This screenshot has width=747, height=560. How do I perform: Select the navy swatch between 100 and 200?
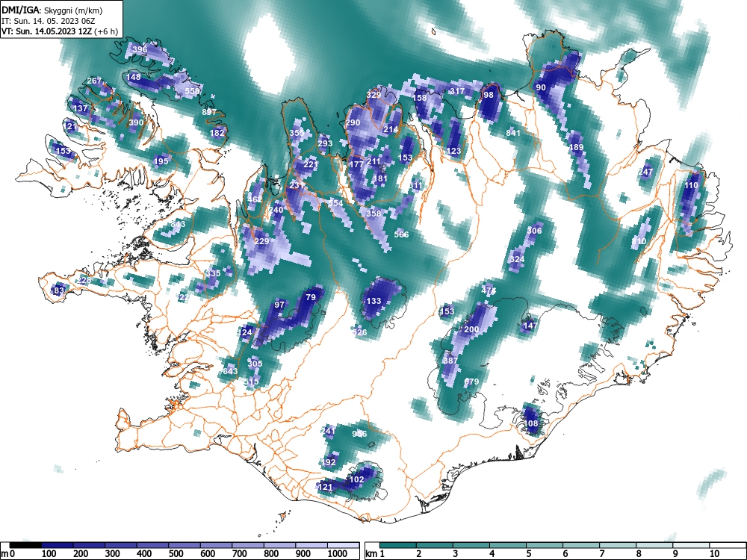point(58,545)
